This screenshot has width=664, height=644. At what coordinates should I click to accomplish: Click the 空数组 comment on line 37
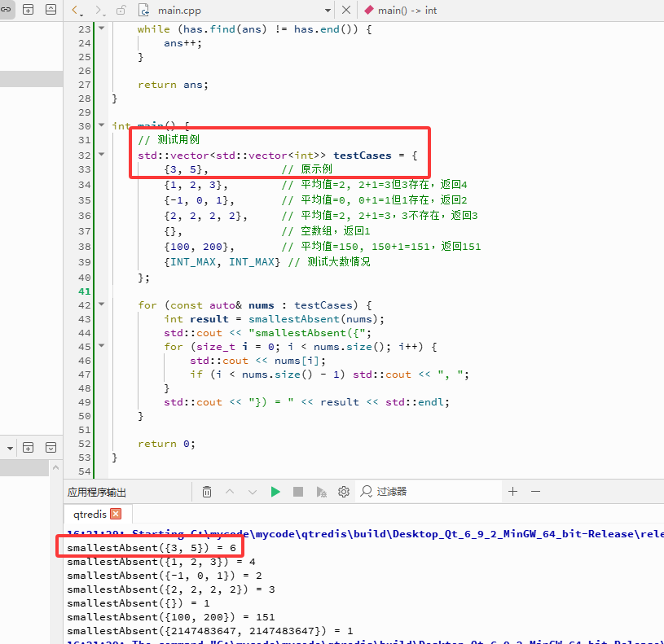pos(326,231)
